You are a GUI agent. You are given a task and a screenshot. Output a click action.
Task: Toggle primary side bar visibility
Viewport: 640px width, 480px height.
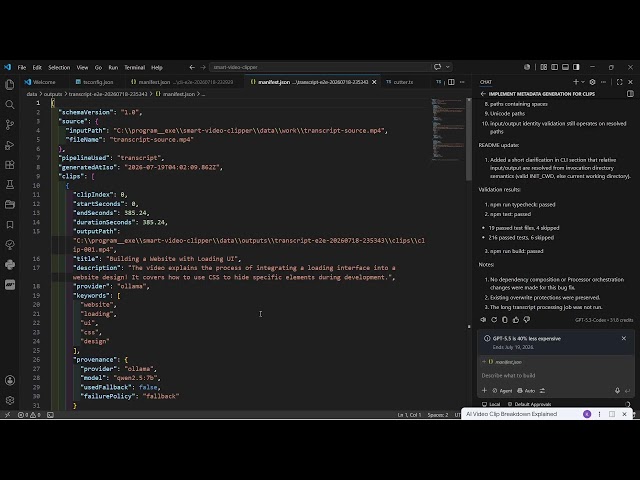pos(555,67)
